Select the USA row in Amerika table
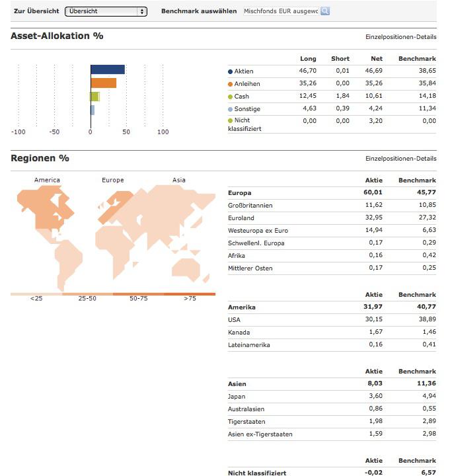 click(x=332, y=320)
